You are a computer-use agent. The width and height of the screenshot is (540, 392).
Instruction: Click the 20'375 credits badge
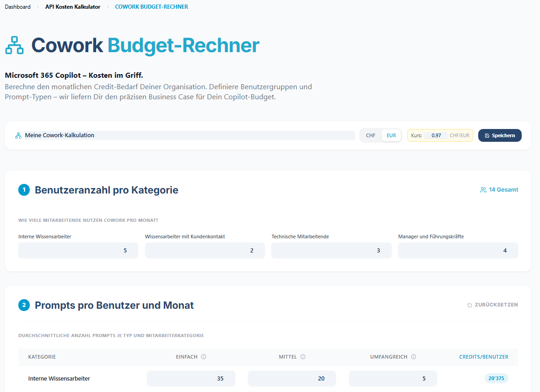click(x=496, y=378)
